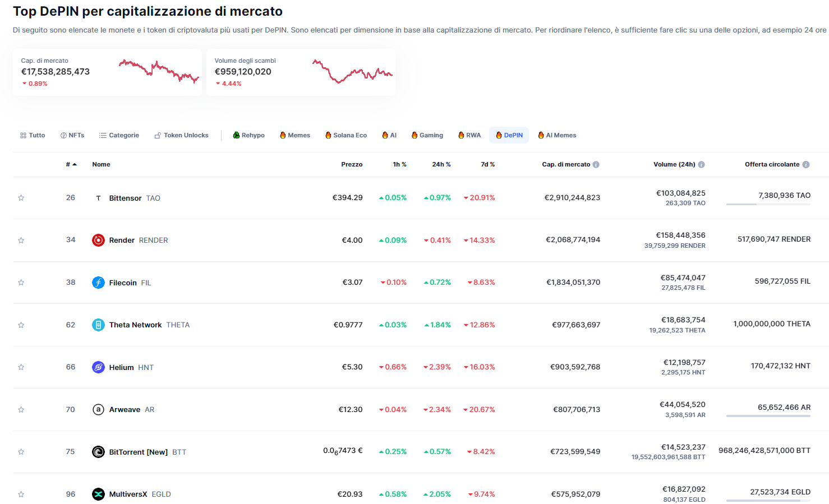Image resolution: width=829 pixels, height=504 pixels.
Task: Select the DePIN category filter
Action: tap(509, 135)
